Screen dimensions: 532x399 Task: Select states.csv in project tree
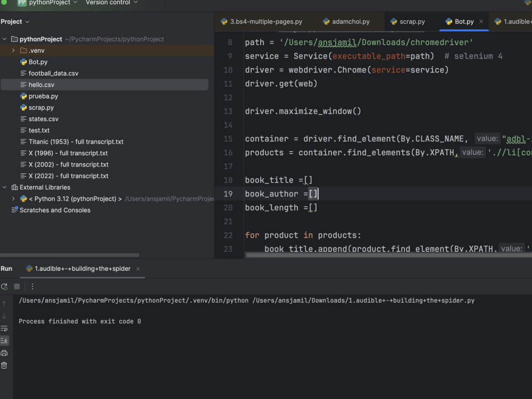click(x=44, y=119)
